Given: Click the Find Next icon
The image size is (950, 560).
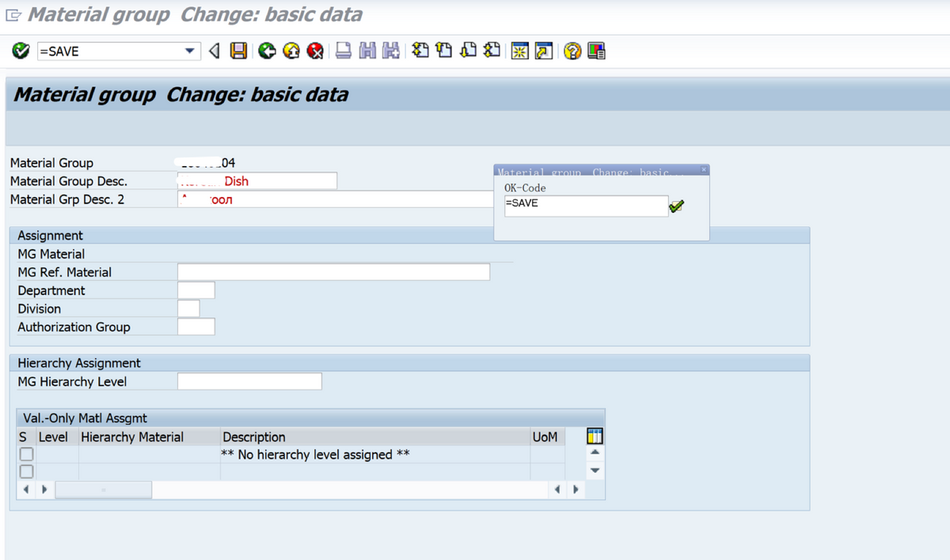Looking at the screenshot, I should (389, 50).
